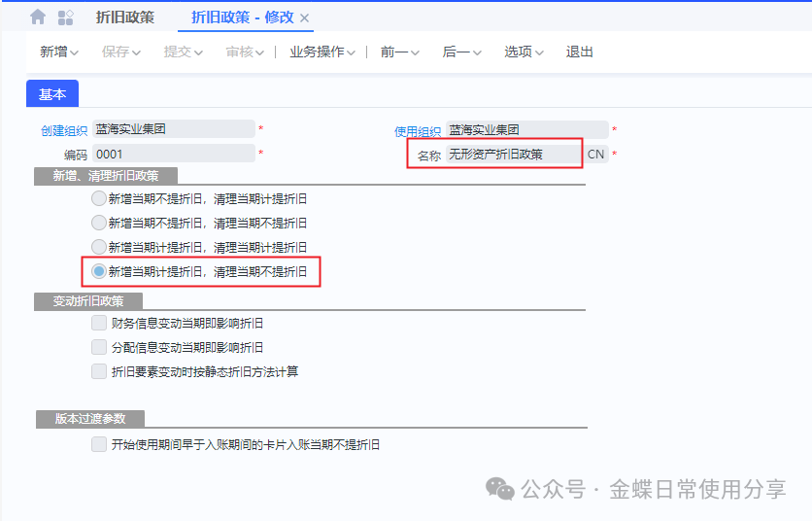This screenshot has width=812, height=521.
Task: Open the 后一 navigation dropdown
Action: coord(461,52)
